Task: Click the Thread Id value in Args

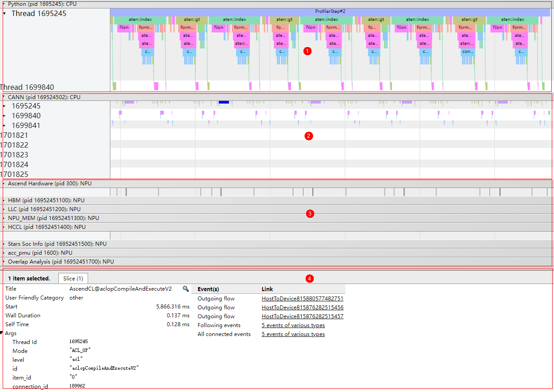Action: tap(79, 342)
